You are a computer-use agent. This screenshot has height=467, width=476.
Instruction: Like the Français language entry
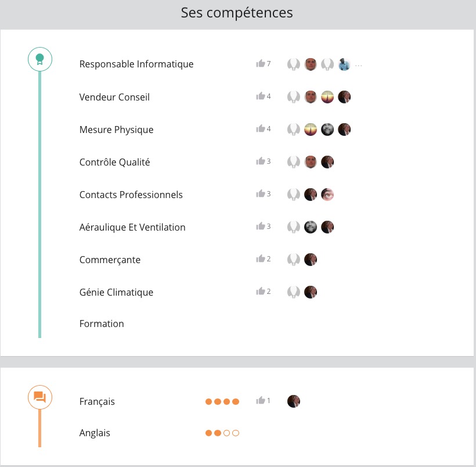point(260,401)
